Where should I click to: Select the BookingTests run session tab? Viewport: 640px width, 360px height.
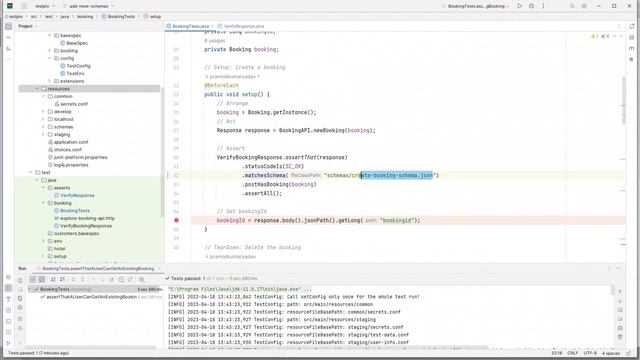coord(98,269)
